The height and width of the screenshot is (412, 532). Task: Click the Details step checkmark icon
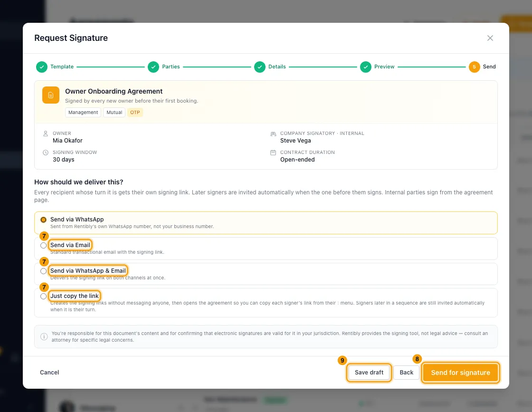pyautogui.click(x=259, y=67)
